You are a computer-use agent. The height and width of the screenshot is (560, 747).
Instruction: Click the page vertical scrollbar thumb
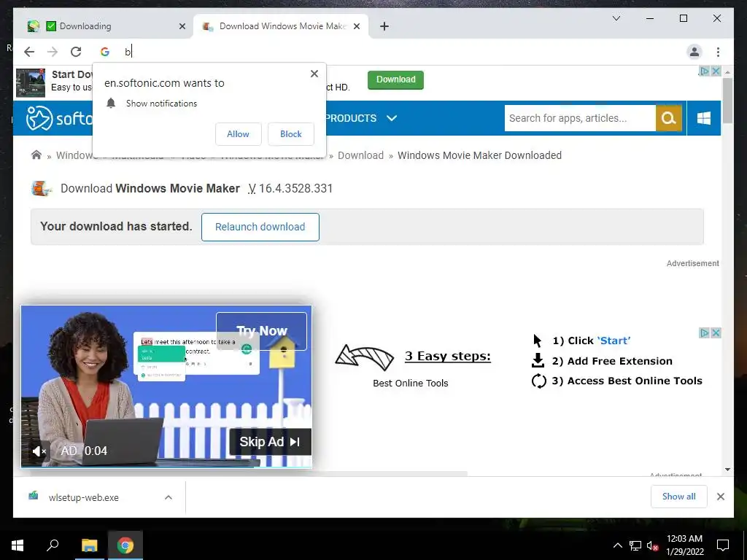click(727, 100)
